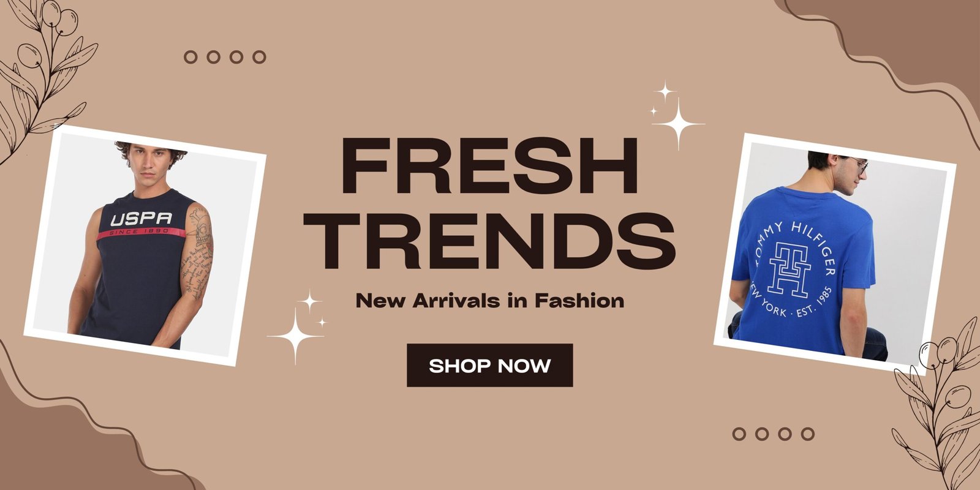Click the large sparkle star beside FRESH

pyautogui.click(x=678, y=124)
